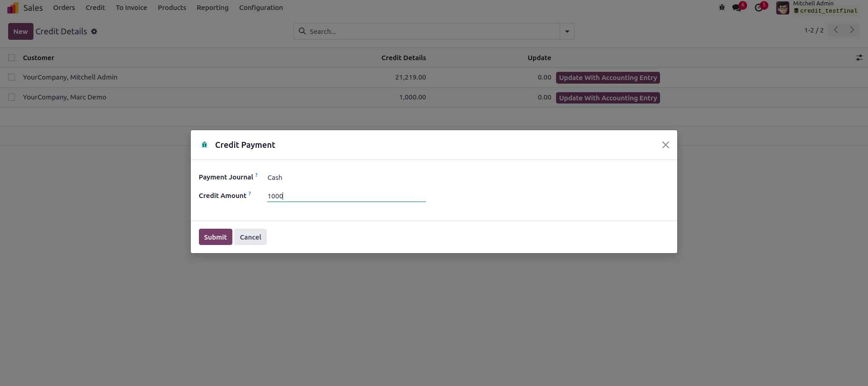This screenshot has height=386, width=868.
Task: Click the credit_testfinal database name
Action: [x=828, y=11]
